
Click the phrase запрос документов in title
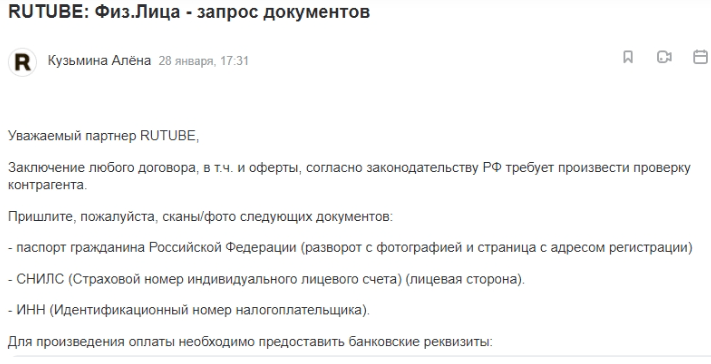click(283, 12)
